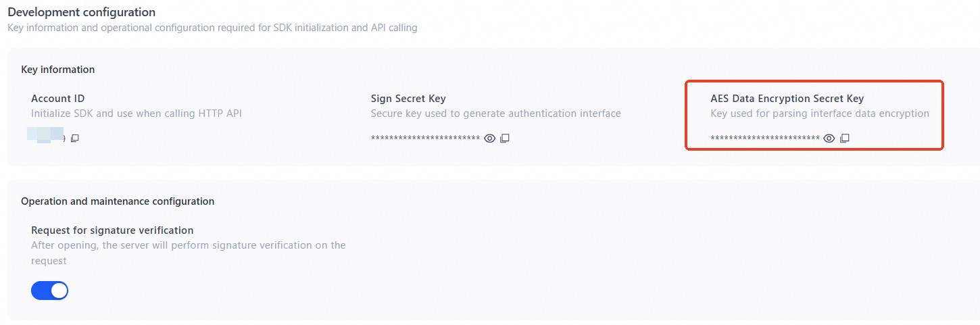Copy the Account ID value
This screenshot has height=325, width=980.
click(x=75, y=139)
